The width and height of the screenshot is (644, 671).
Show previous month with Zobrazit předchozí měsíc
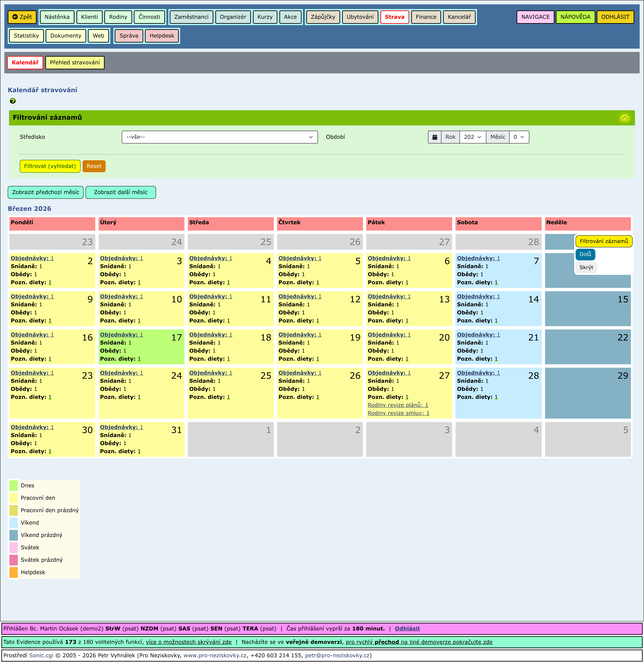click(46, 192)
